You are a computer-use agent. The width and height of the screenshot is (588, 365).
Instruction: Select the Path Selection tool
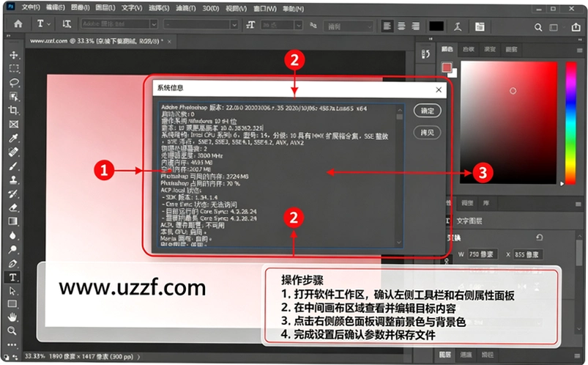tap(12, 291)
